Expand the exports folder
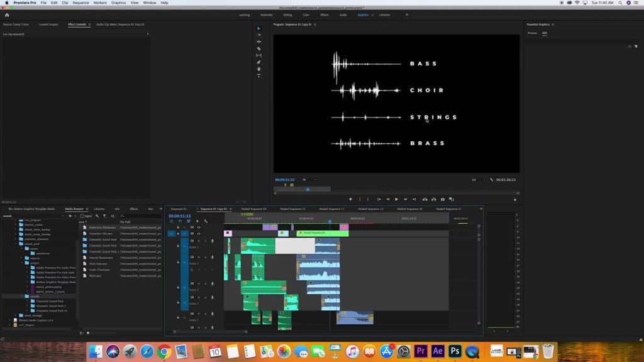 click(22, 258)
